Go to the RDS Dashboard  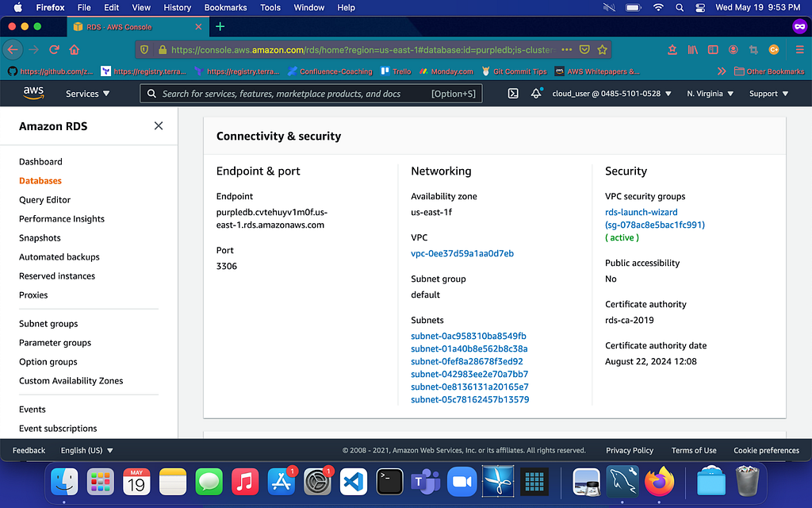[x=40, y=162]
